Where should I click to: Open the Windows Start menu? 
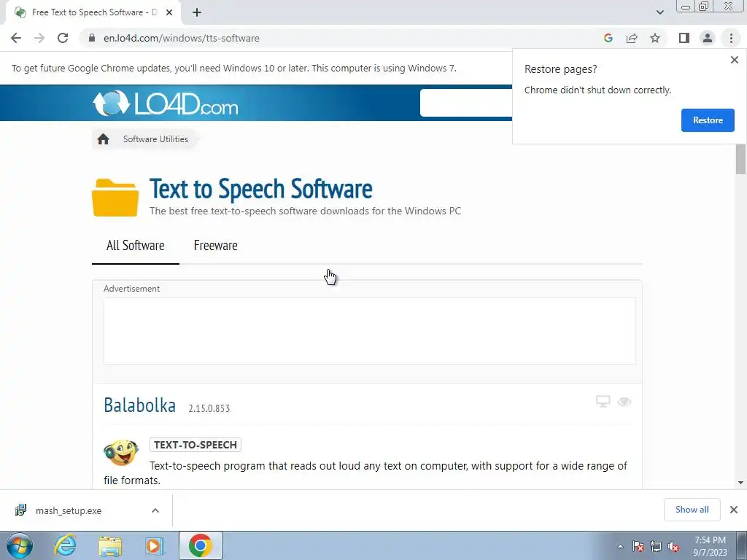20,545
